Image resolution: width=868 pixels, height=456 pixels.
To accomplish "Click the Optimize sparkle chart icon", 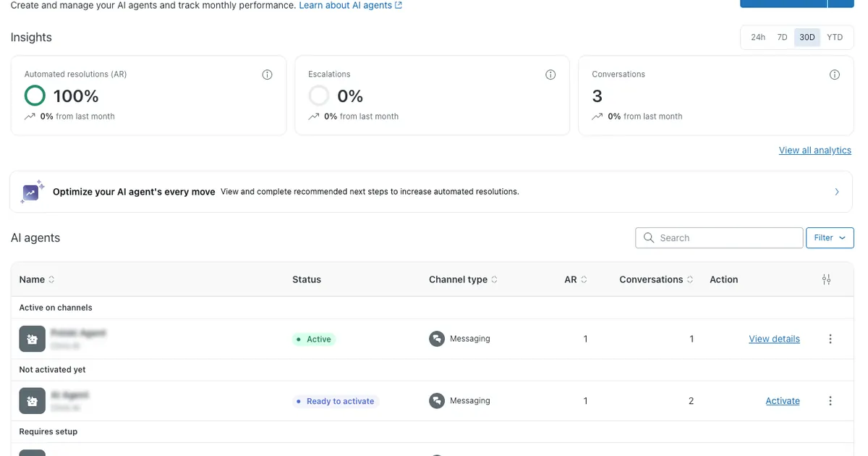I will click(x=32, y=192).
